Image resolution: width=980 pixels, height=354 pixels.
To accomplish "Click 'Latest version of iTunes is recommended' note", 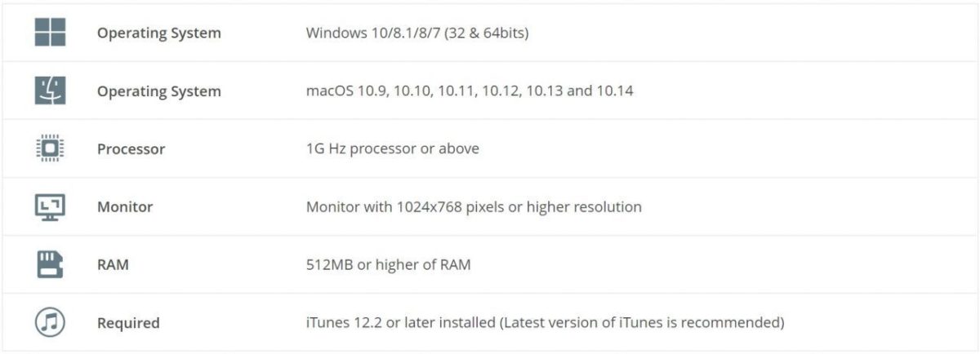I will coord(642,323).
